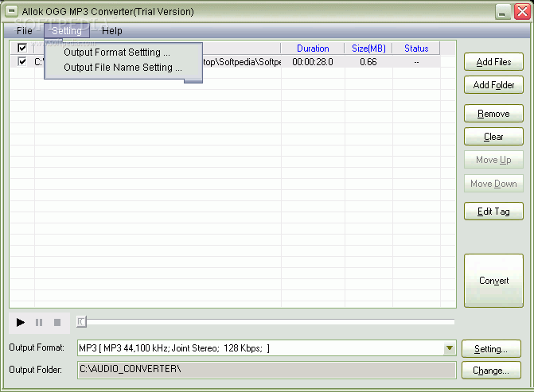
Task: Click the Output Folder path field
Action: 267,371
